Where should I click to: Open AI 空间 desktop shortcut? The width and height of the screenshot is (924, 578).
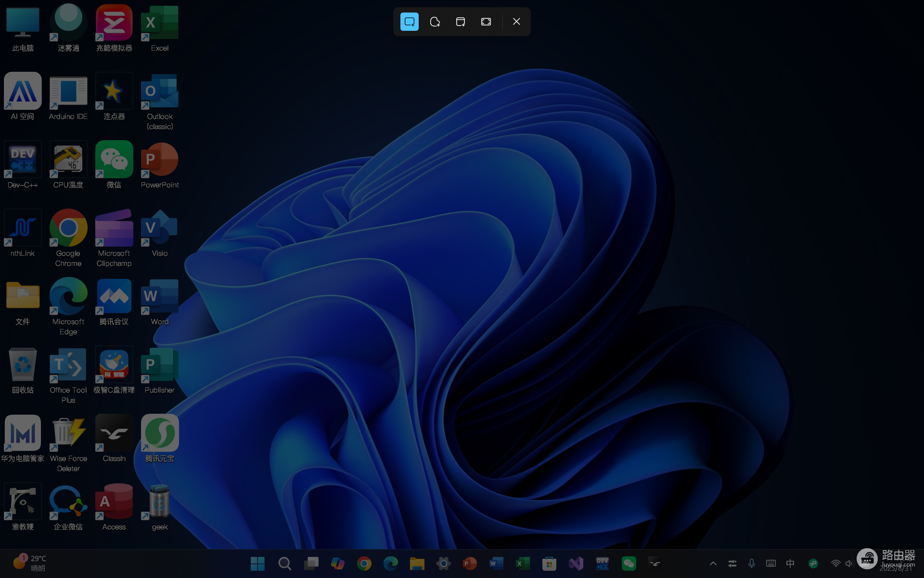pos(23,96)
